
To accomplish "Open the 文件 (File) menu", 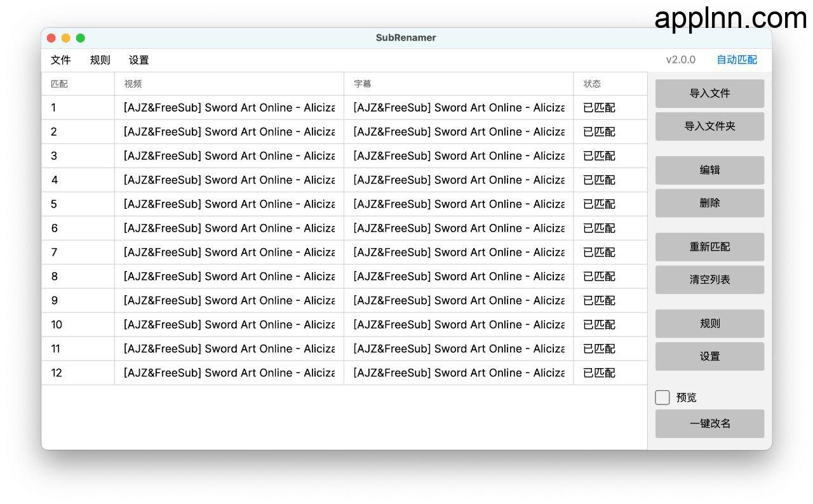I will [60, 60].
